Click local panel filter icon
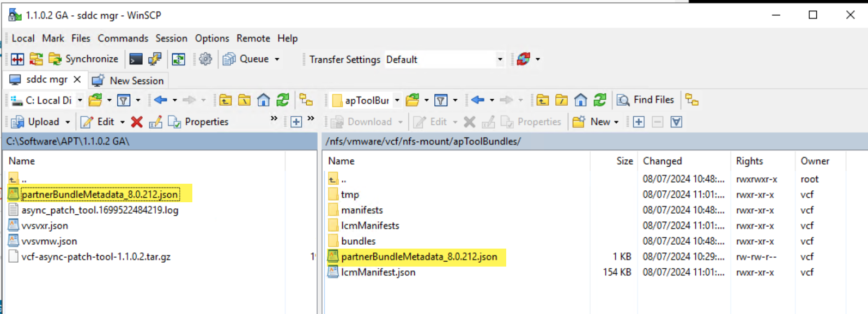This screenshot has height=314, width=868. point(124,100)
